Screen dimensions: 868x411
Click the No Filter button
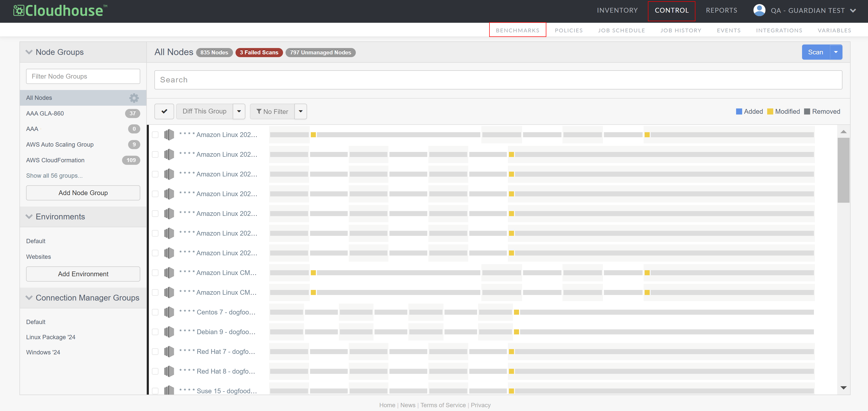coord(272,111)
